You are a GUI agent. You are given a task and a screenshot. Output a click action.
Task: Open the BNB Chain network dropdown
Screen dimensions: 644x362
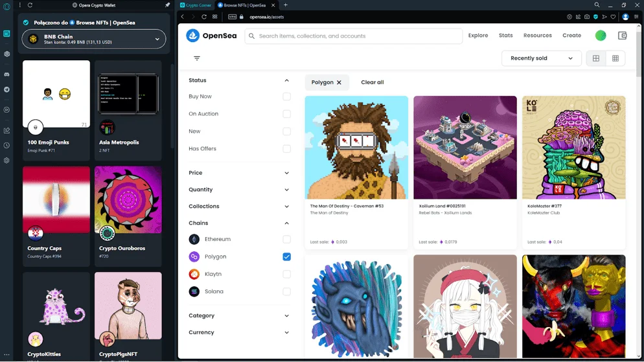pyautogui.click(x=94, y=39)
